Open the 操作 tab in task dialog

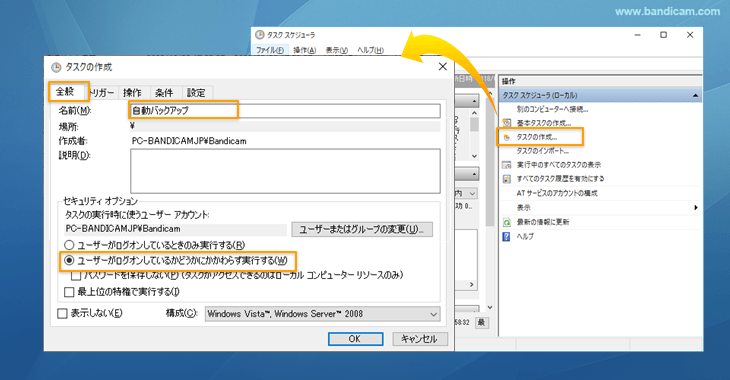(x=133, y=93)
